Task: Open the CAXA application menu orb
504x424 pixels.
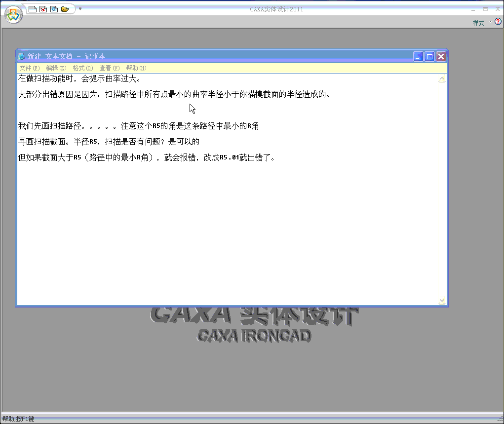Action: click(x=13, y=15)
